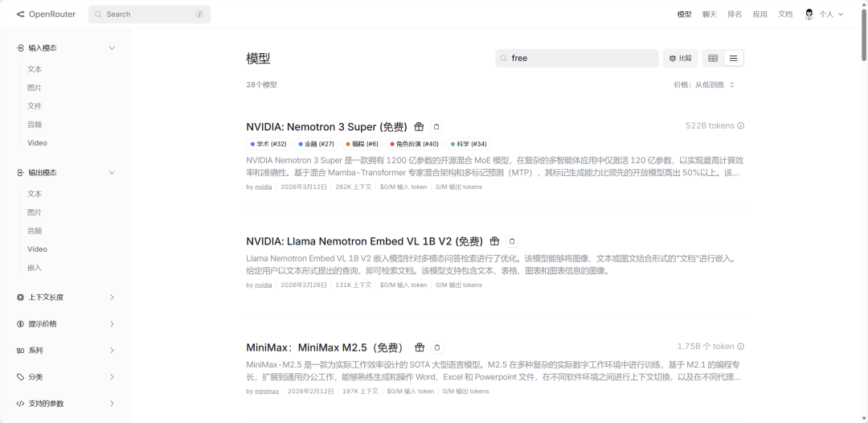This screenshot has height=423, width=868.
Task: Click the model search field containing "free"
Action: click(579, 58)
